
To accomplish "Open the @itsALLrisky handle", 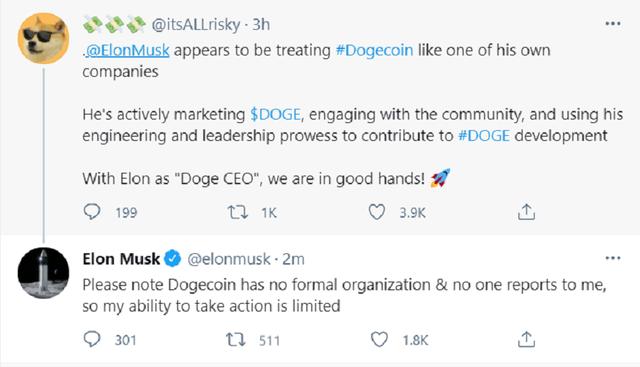I will (x=196, y=25).
